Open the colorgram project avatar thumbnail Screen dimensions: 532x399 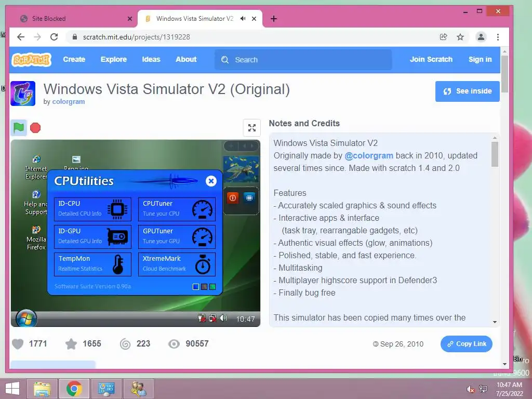pyautogui.click(x=23, y=94)
